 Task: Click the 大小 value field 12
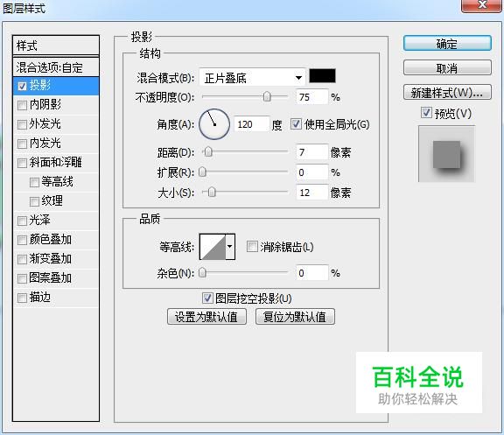coord(311,193)
